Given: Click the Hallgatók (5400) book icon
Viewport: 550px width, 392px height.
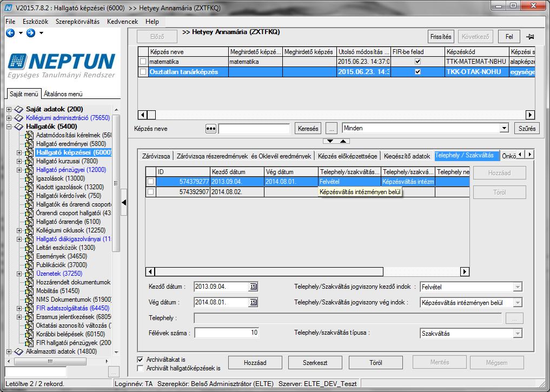Looking at the screenshot, I should tap(18, 127).
